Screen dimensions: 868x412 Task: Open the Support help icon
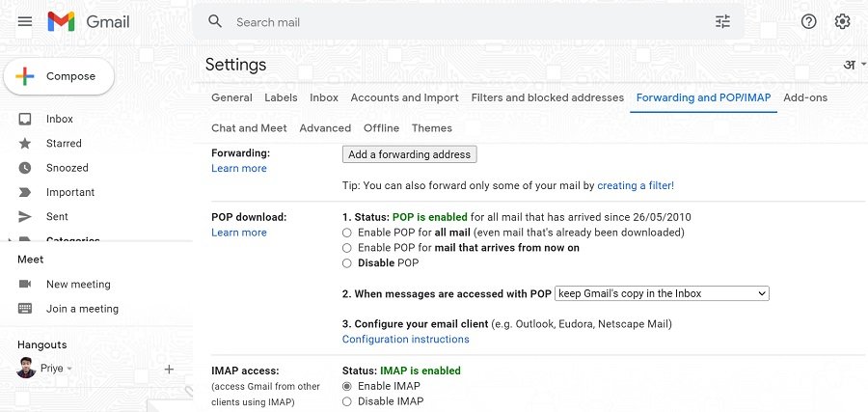point(809,21)
